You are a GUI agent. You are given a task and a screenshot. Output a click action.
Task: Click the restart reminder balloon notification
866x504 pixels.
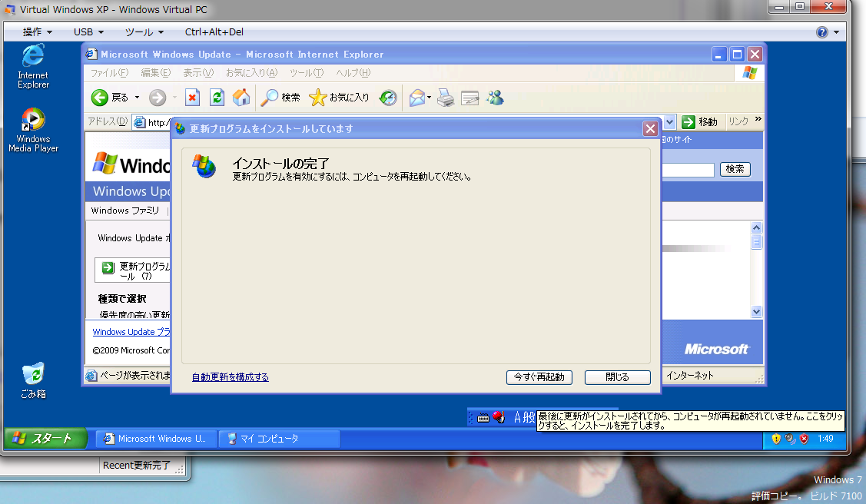click(x=690, y=421)
